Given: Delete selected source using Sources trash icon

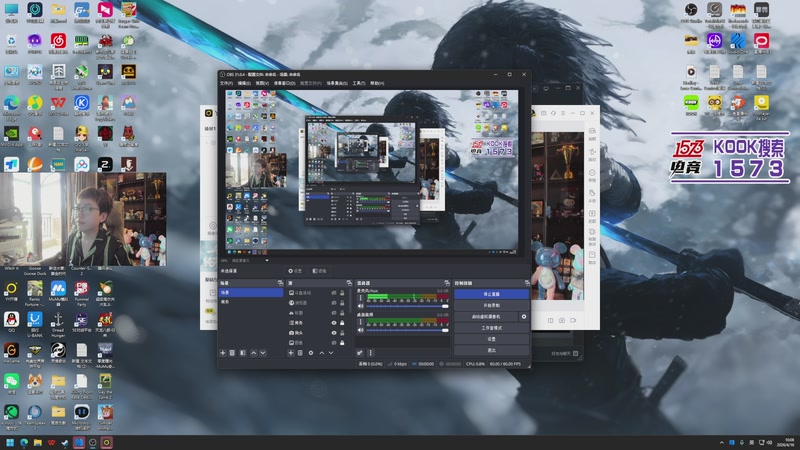Looking at the screenshot, I should coord(300,353).
